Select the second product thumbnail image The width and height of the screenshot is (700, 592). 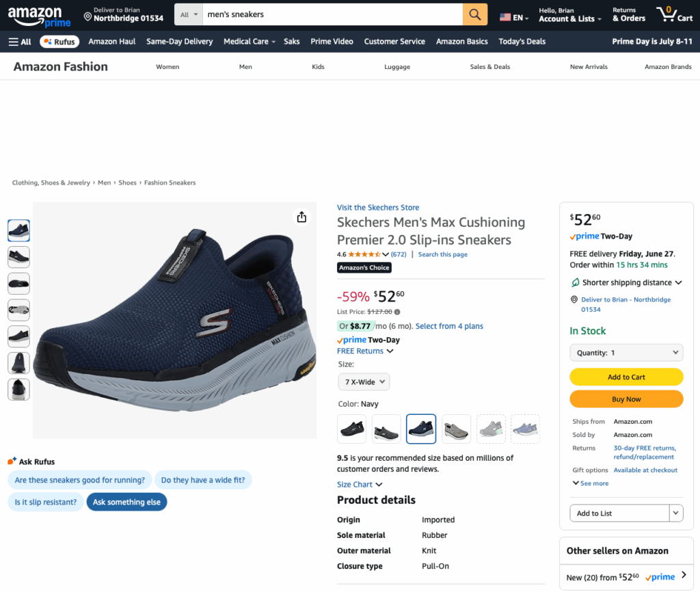18,257
